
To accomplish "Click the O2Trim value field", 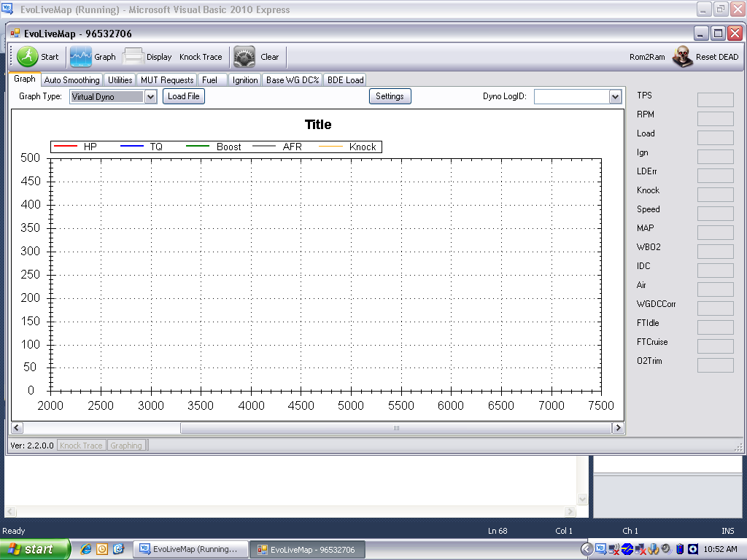I will 715,365.
